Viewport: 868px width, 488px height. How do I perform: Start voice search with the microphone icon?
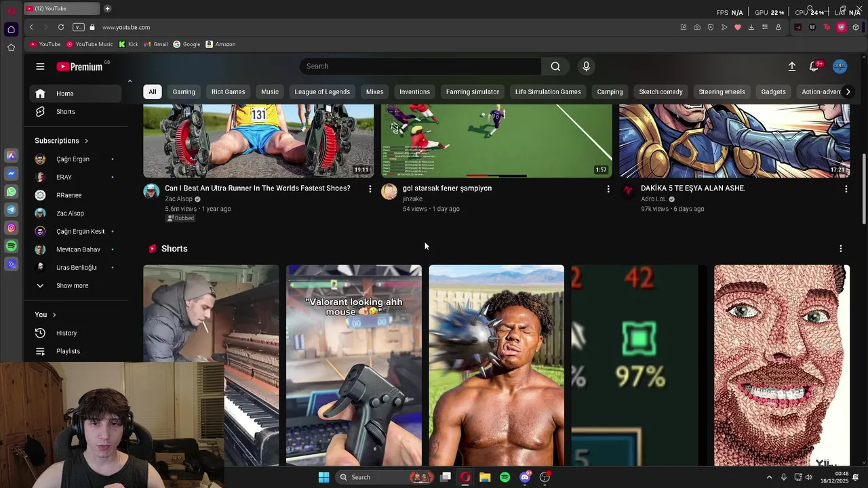(587, 66)
